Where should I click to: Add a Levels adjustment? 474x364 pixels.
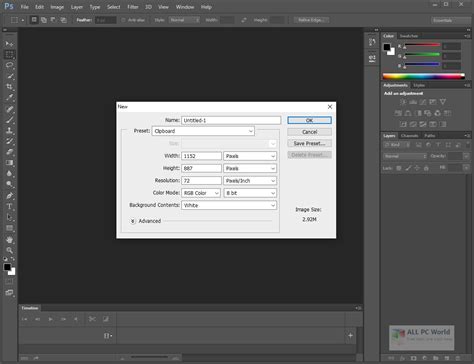click(413, 102)
